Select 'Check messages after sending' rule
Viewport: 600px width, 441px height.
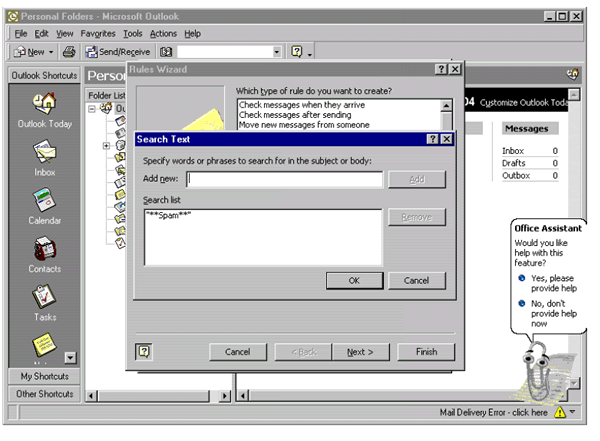tap(295, 115)
